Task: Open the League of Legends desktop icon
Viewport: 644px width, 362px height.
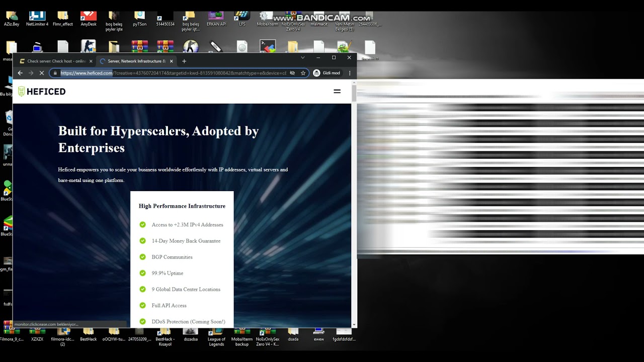Action: tap(216, 336)
